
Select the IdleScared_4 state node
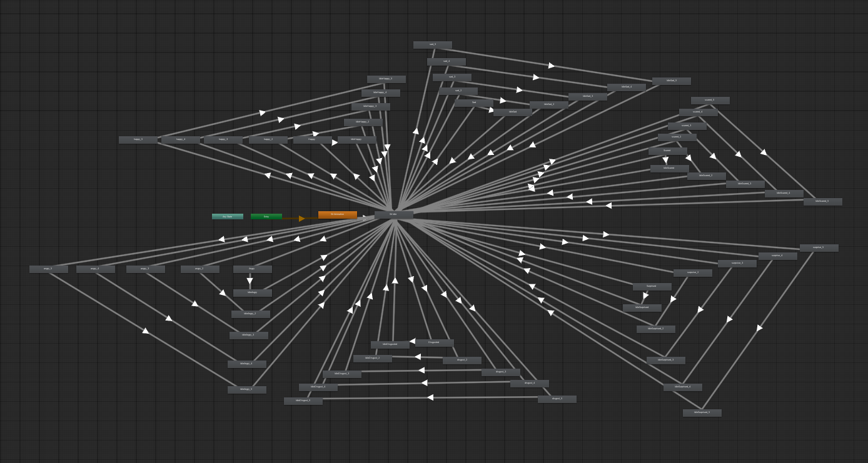click(x=784, y=194)
